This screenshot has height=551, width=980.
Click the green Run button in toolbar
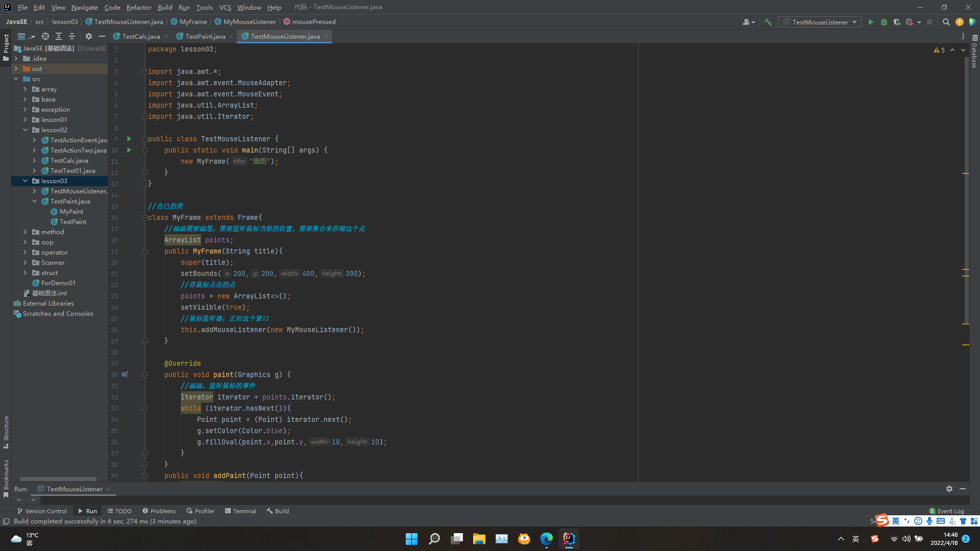point(871,22)
